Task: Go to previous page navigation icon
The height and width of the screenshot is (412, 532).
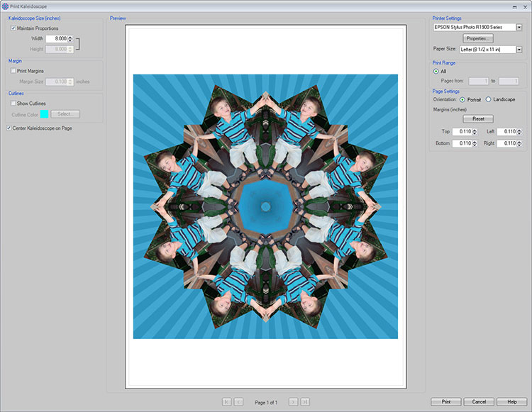Action: (238, 402)
